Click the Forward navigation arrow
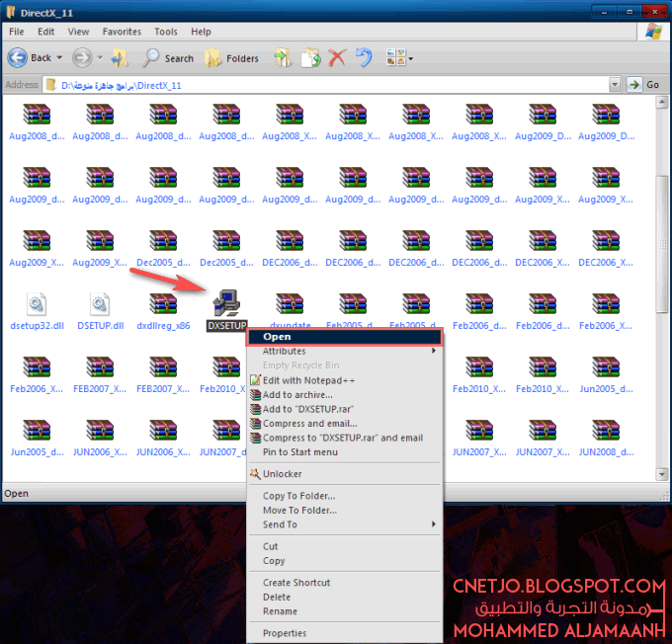 81,58
